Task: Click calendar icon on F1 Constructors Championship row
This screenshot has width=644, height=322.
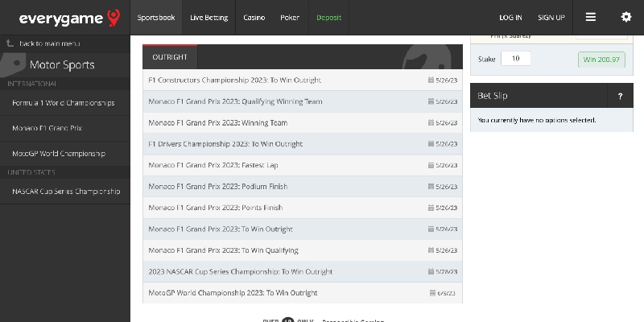Action: click(x=431, y=80)
